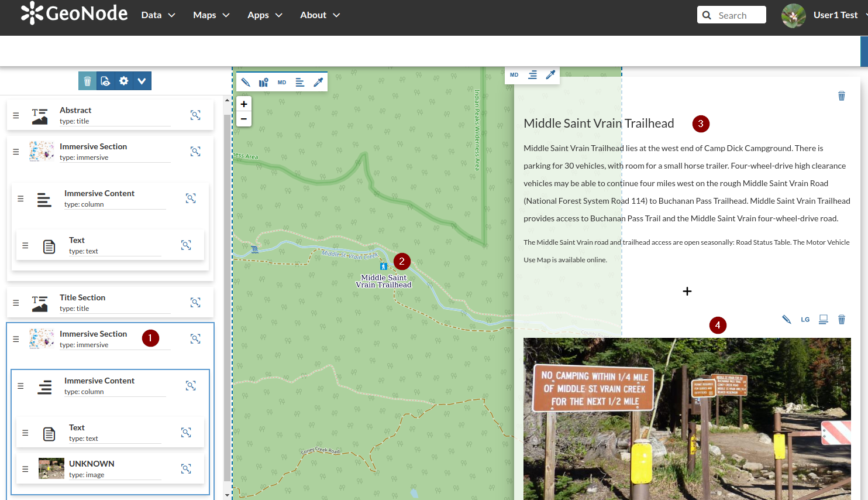Click the GeoNode logo

tap(74, 13)
